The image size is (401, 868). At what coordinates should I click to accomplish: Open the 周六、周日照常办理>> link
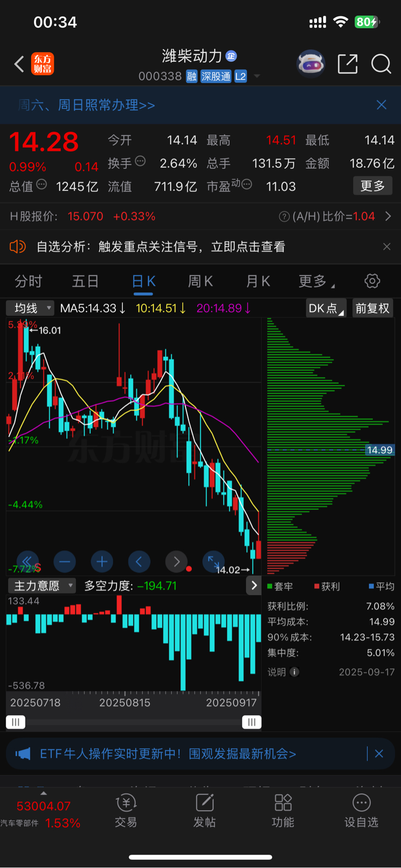pyautogui.click(x=87, y=105)
